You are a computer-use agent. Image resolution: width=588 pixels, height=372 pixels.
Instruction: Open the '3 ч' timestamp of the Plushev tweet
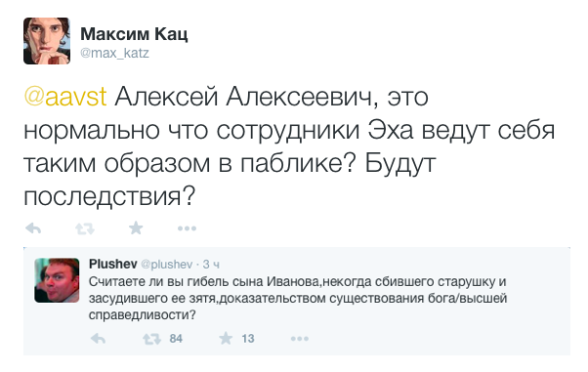211,265
